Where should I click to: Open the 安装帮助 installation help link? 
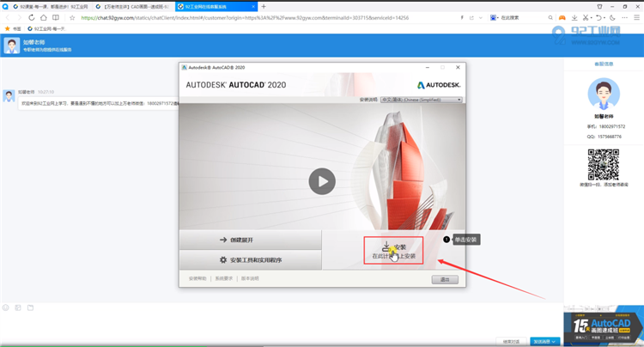tap(197, 278)
